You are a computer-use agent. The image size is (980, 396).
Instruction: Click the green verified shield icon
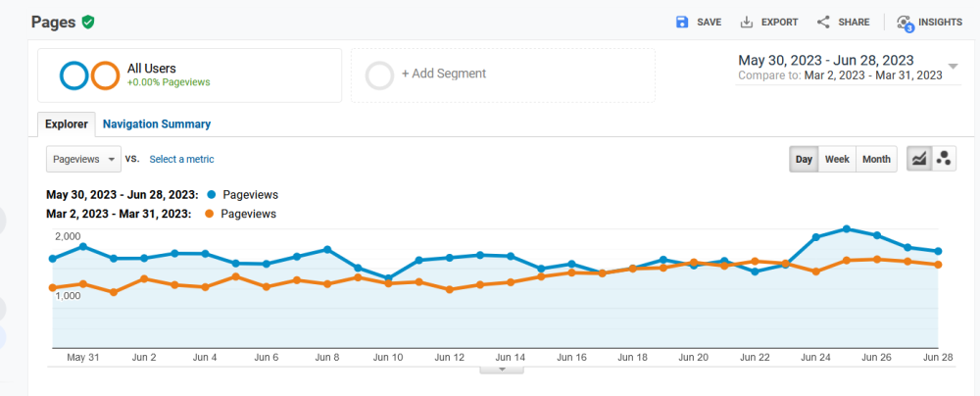pos(88,22)
